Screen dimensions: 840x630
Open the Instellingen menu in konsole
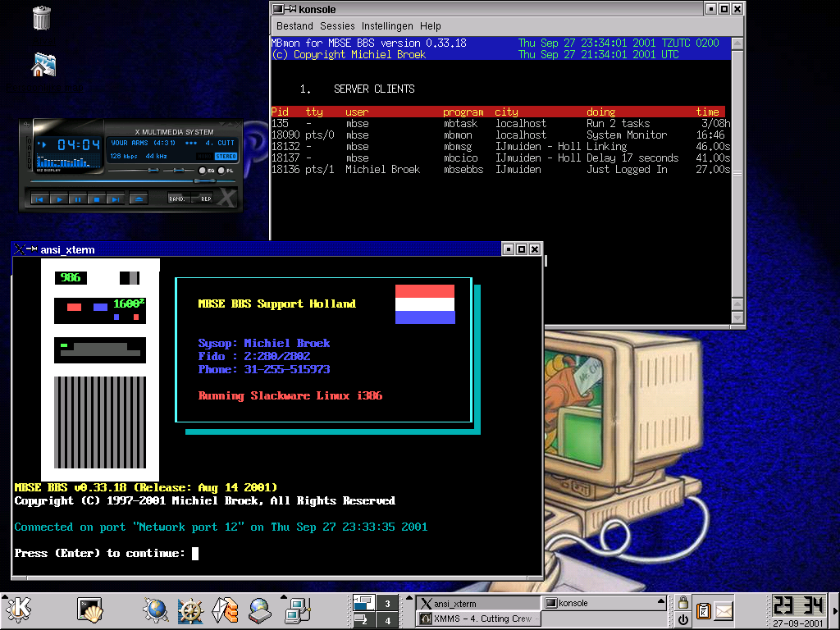(387, 26)
